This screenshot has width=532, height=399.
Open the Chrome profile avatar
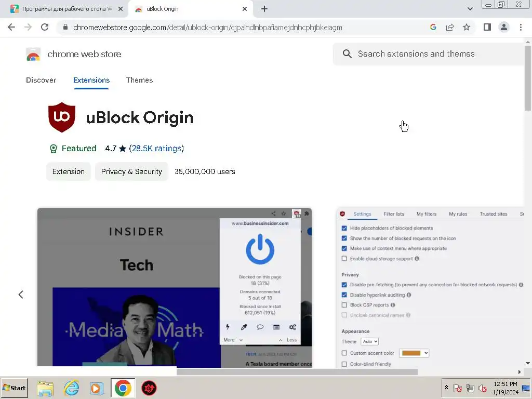coord(504,27)
